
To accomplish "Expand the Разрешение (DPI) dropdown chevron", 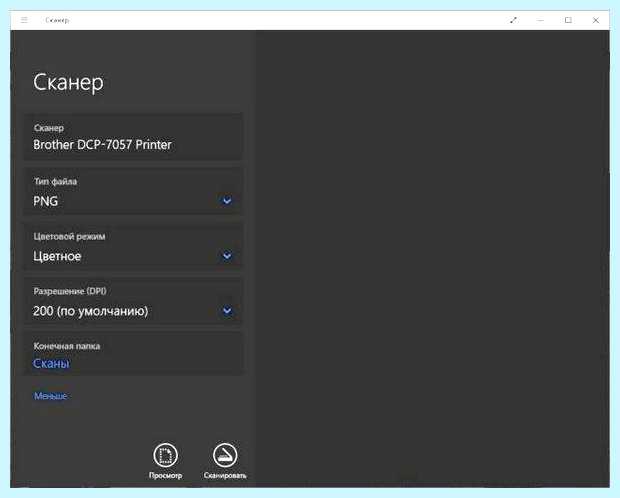I will pos(227,311).
